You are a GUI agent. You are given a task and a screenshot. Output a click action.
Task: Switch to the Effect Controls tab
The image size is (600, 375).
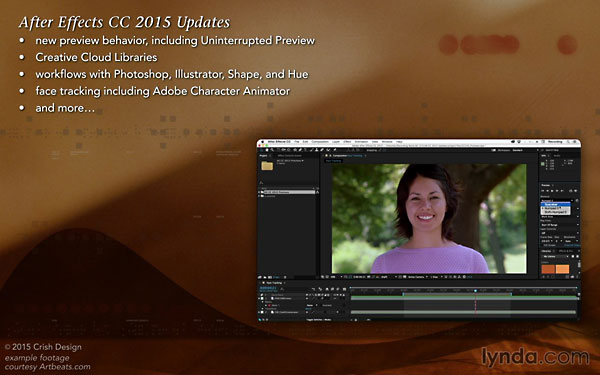[289, 156]
